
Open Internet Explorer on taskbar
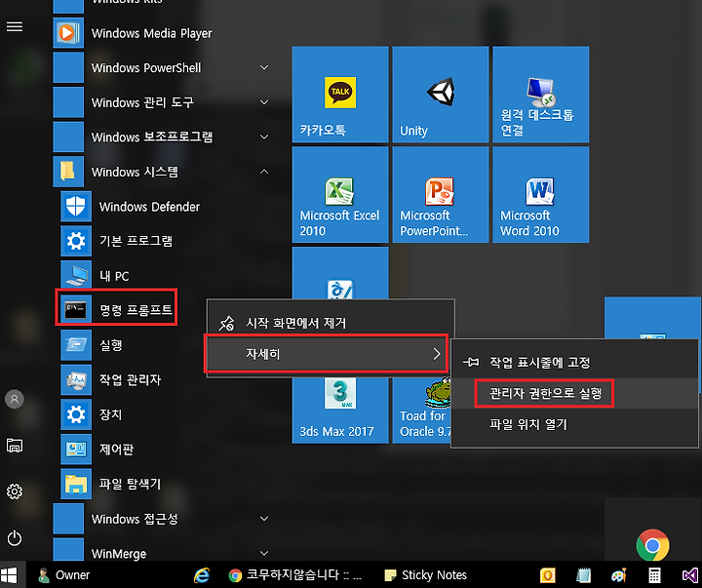tap(202, 575)
